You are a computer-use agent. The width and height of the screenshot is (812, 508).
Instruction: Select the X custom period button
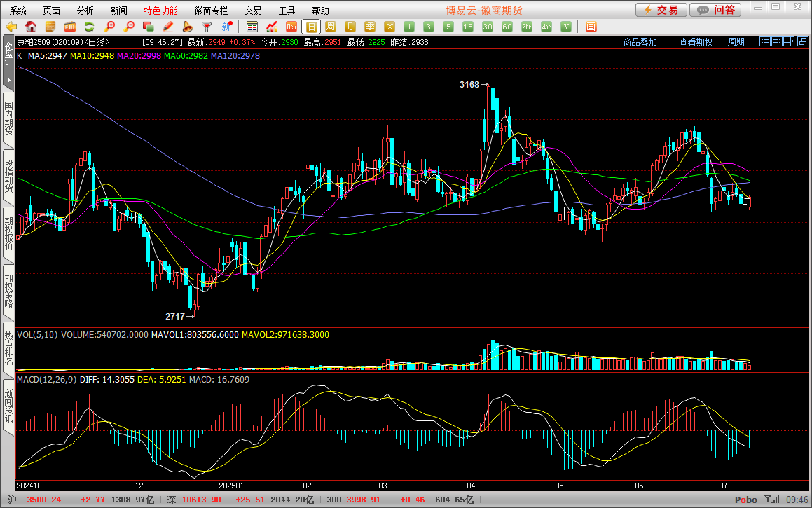(390, 27)
